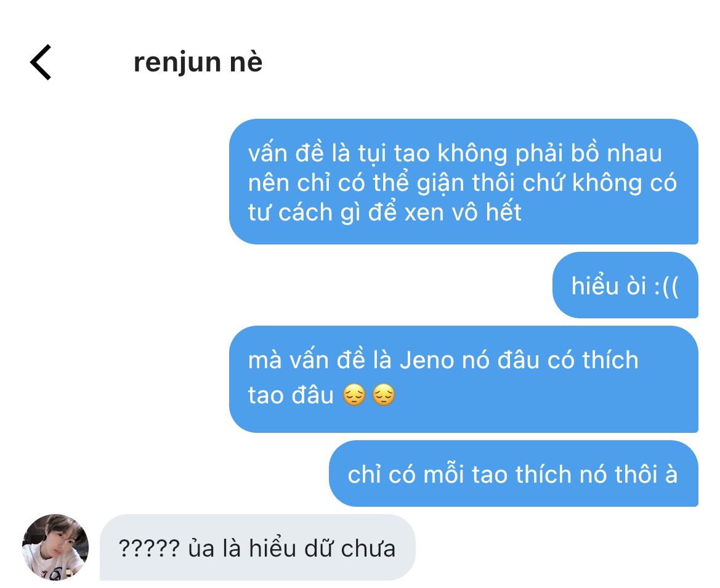The image size is (720, 588).
Task: Click the "?????" question marks in the reply
Action: pyautogui.click(x=149, y=548)
